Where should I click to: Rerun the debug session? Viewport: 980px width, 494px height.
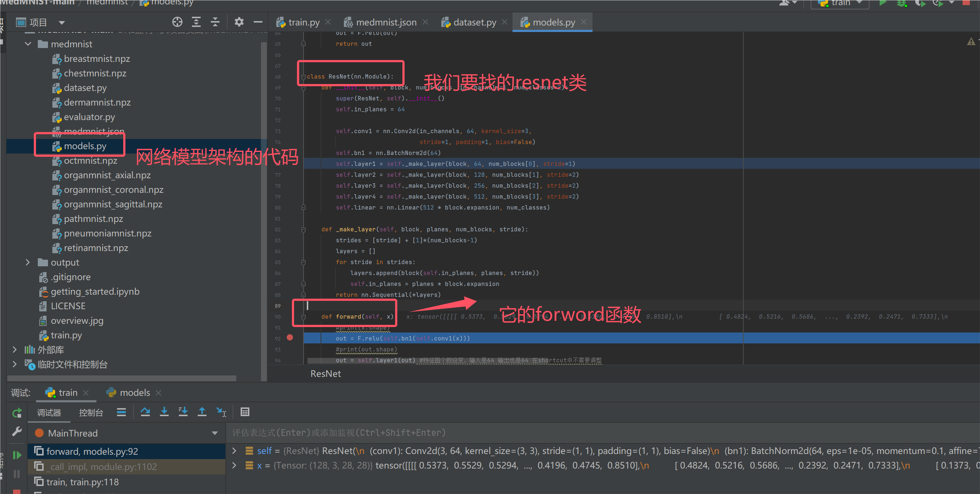click(17, 413)
